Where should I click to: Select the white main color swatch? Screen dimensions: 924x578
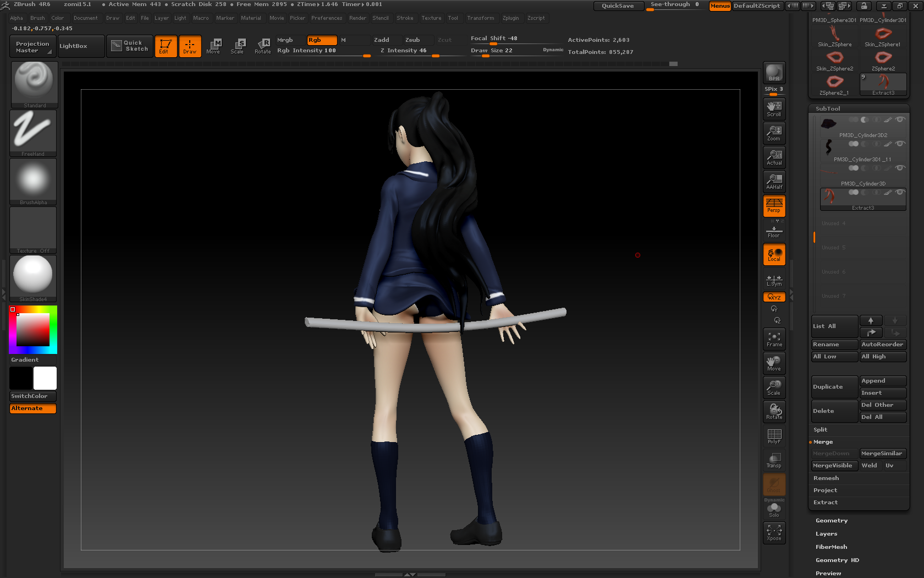click(x=45, y=378)
